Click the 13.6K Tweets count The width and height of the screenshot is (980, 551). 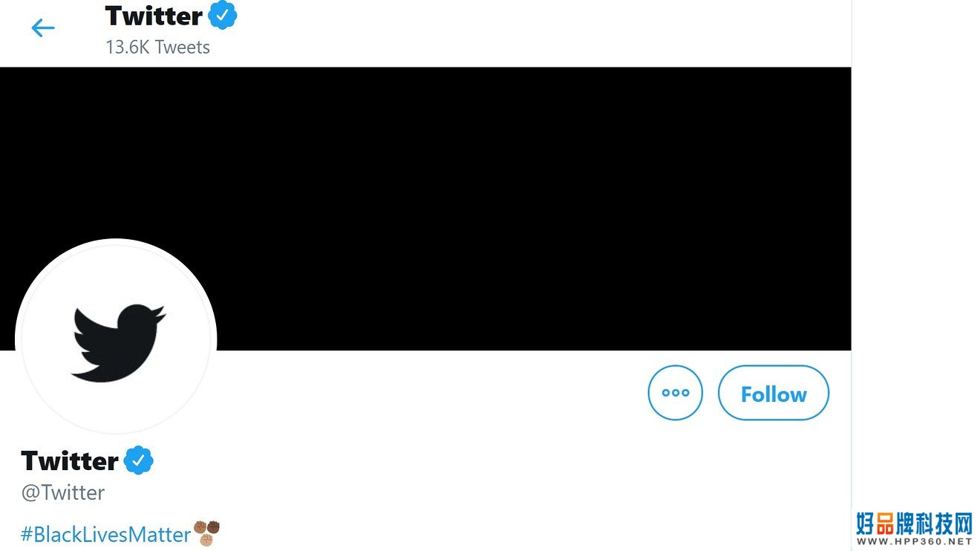point(157,47)
